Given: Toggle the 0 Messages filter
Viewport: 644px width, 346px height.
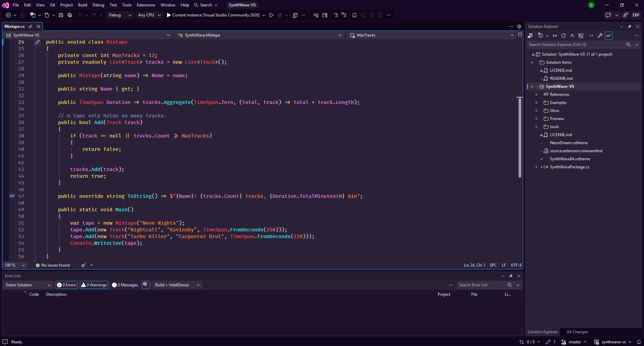Looking at the screenshot, I should point(125,285).
